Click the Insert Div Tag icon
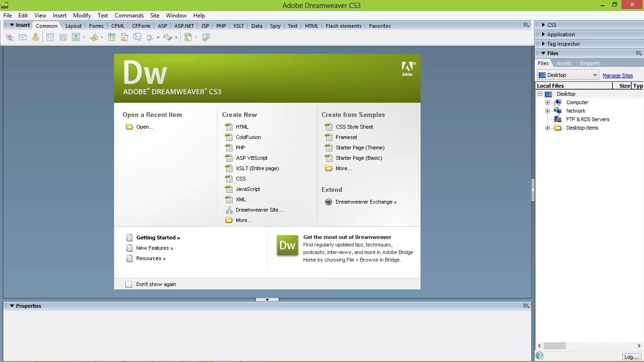Viewport: 644px width, 362px height. click(63, 37)
